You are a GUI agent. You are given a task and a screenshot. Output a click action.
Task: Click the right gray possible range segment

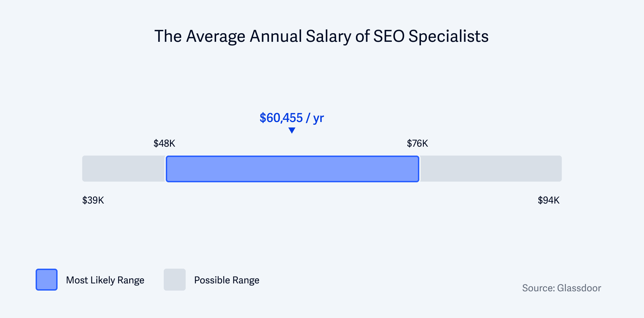point(491,169)
